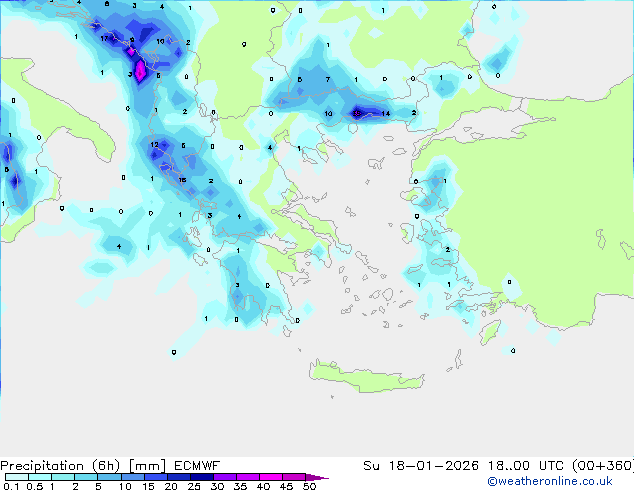Screen dimensions: 634x490
Task: Click the "(6h)" interval label
Action: point(106,466)
